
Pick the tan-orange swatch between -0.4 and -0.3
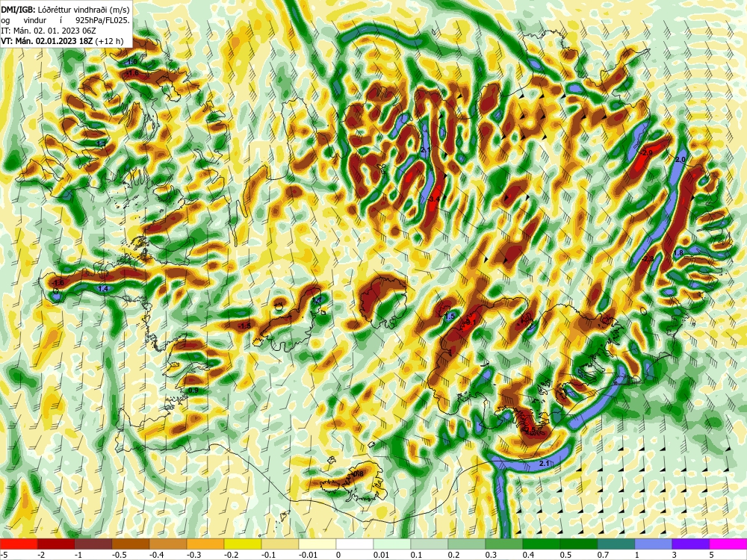pos(168,544)
